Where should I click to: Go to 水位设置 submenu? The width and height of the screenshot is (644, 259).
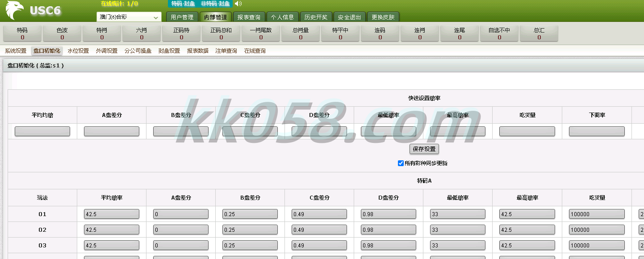click(x=78, y=51)
